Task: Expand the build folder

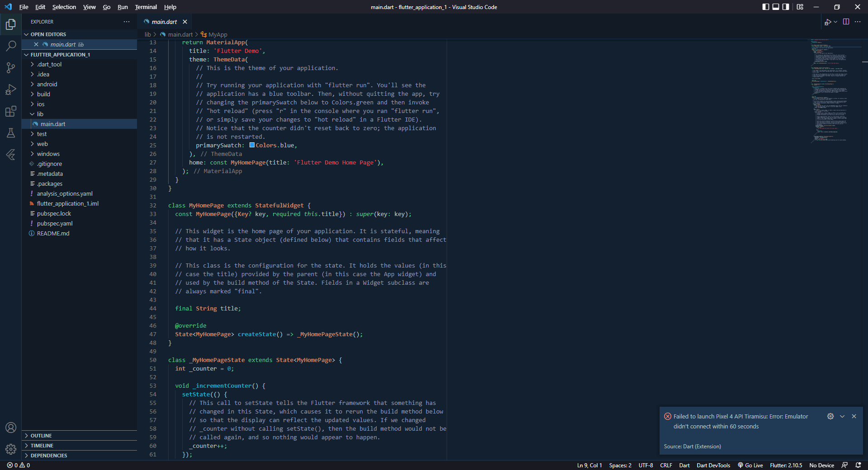Action: (79, 94)
